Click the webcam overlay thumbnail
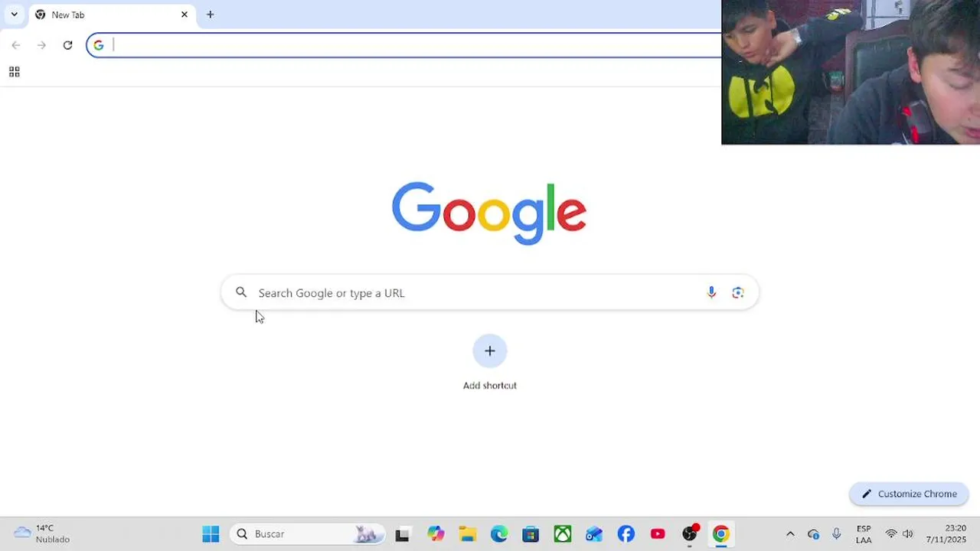Image resolution: width=980 pixels, height=551 pixels. (x=851, y=72)
